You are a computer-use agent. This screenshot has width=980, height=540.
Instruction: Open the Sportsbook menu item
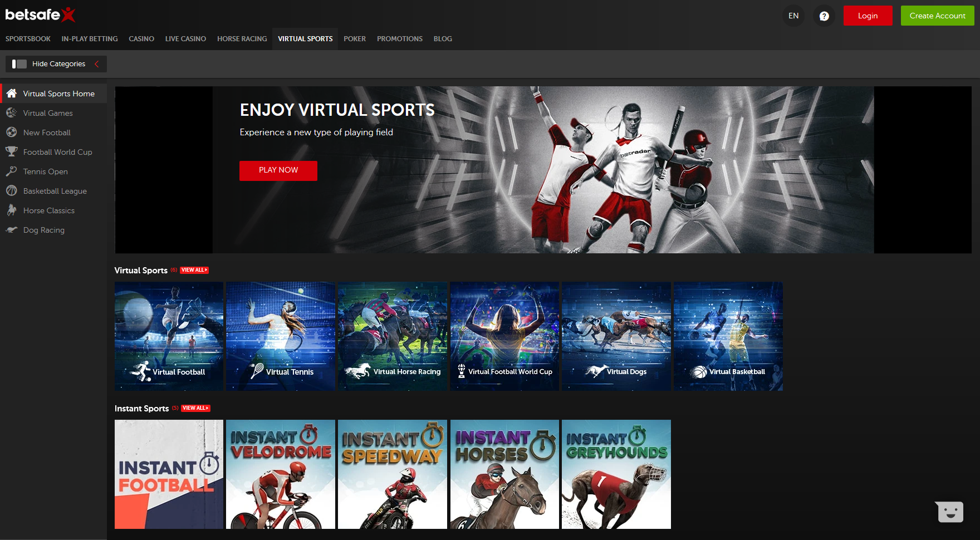(28, 39)
